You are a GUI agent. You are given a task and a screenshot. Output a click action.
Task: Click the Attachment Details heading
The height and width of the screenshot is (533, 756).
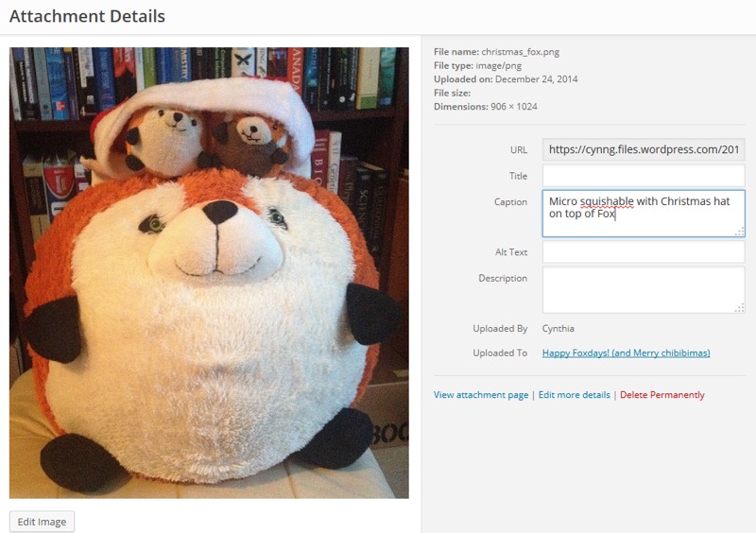[87, 16]
